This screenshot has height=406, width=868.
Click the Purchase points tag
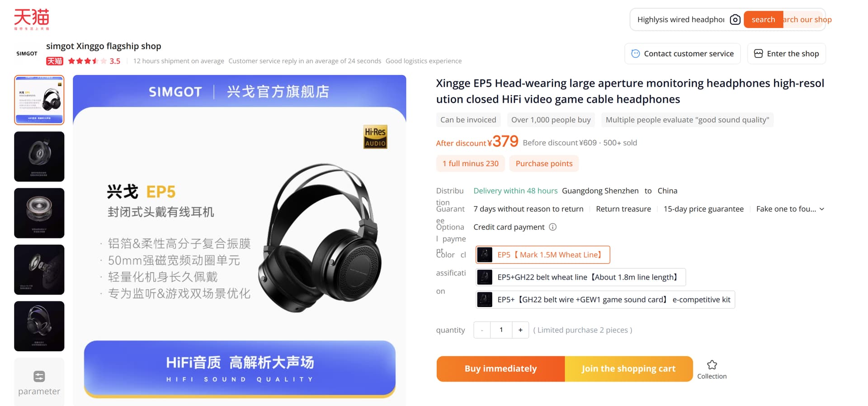click(544, 163)
